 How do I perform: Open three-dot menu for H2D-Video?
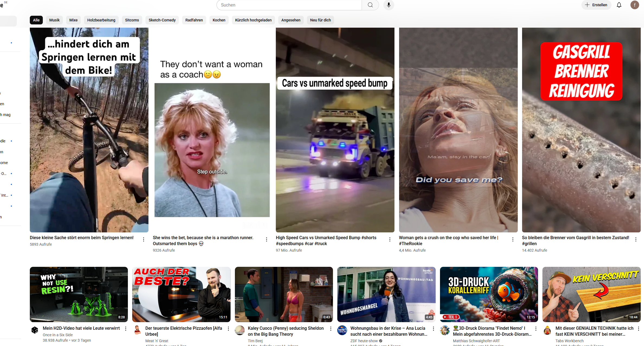click(126, 328)
